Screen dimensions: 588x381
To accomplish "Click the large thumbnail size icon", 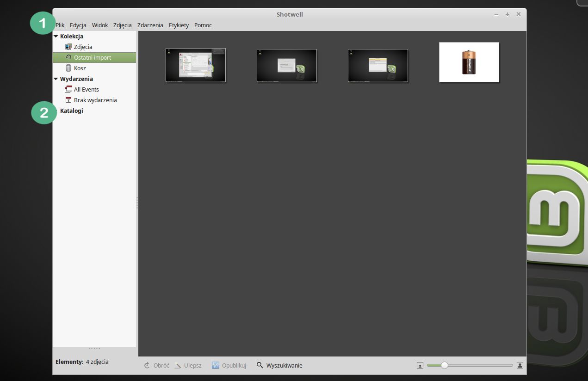I will (x=520, y=365).
